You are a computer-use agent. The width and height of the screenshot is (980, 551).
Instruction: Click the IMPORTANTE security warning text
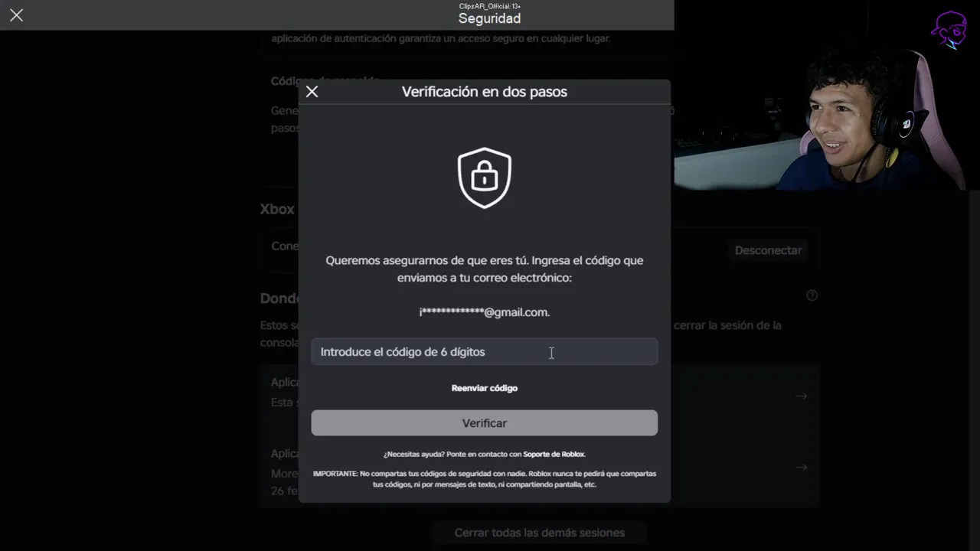coord(485,479)
